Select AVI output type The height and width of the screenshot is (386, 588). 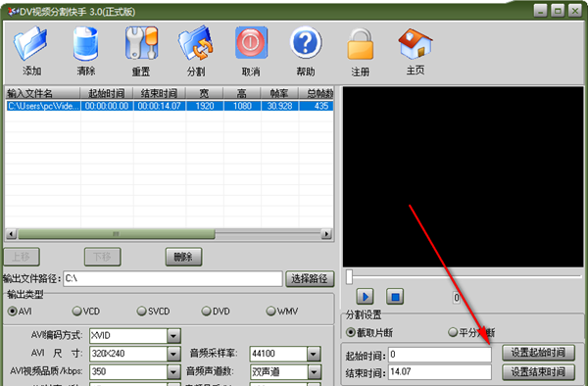pos(20,311)
